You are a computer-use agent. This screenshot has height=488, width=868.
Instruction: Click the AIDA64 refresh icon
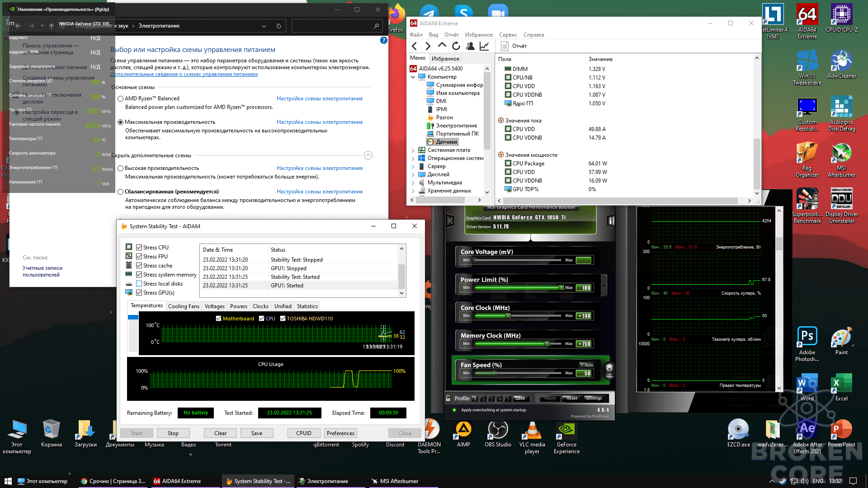(x=456, y=46)
